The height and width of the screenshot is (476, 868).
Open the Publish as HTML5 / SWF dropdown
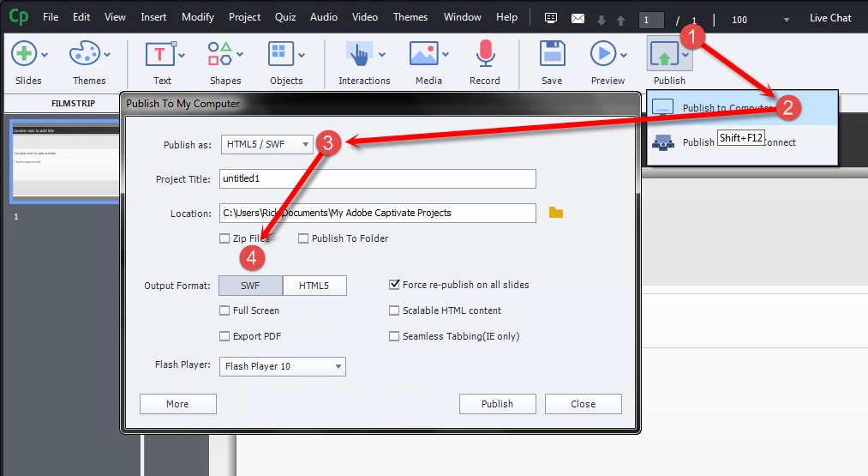pos(266,145)
